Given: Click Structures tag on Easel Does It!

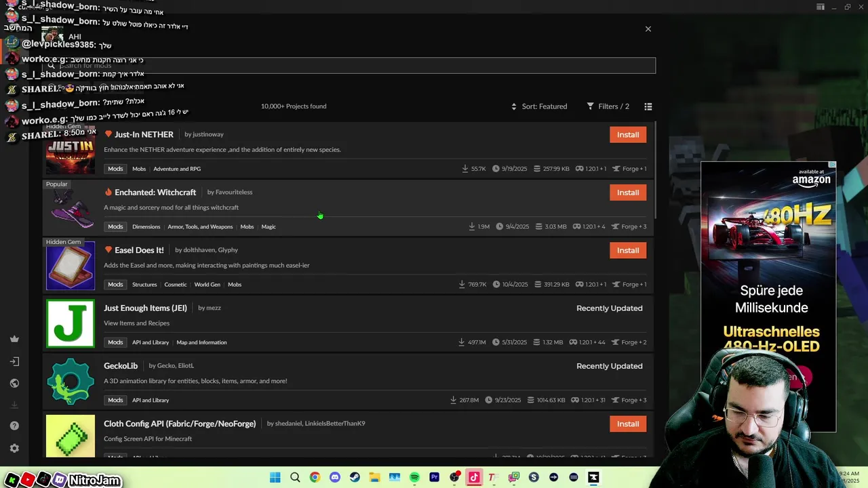Looking at the screenshot, I should [144, 285].
